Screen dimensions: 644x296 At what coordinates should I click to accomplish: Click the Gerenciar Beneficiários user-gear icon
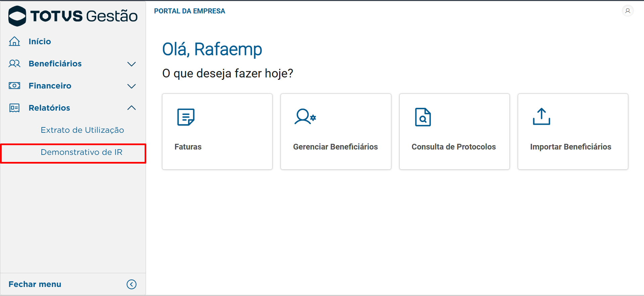[305, 117]
